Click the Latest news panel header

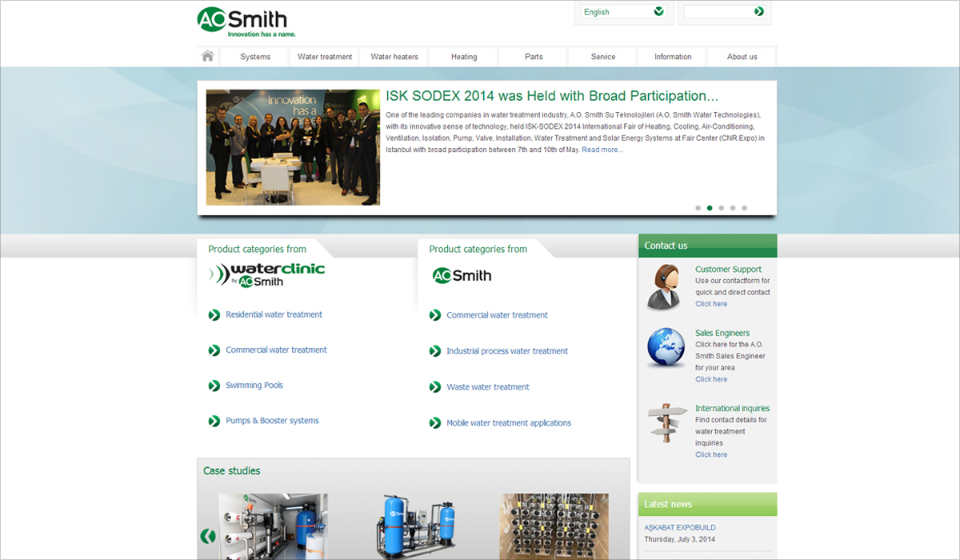click(x=707, y=504)
